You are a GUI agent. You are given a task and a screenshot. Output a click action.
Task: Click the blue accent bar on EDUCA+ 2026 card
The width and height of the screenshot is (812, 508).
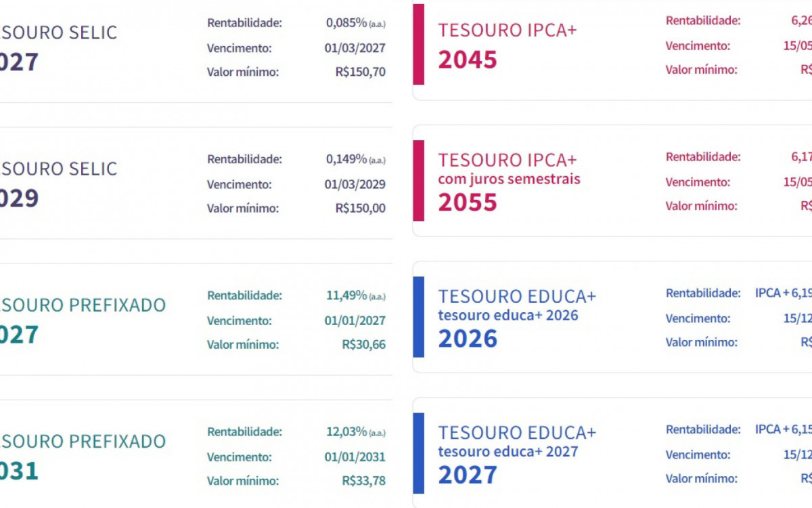(418, 315)
